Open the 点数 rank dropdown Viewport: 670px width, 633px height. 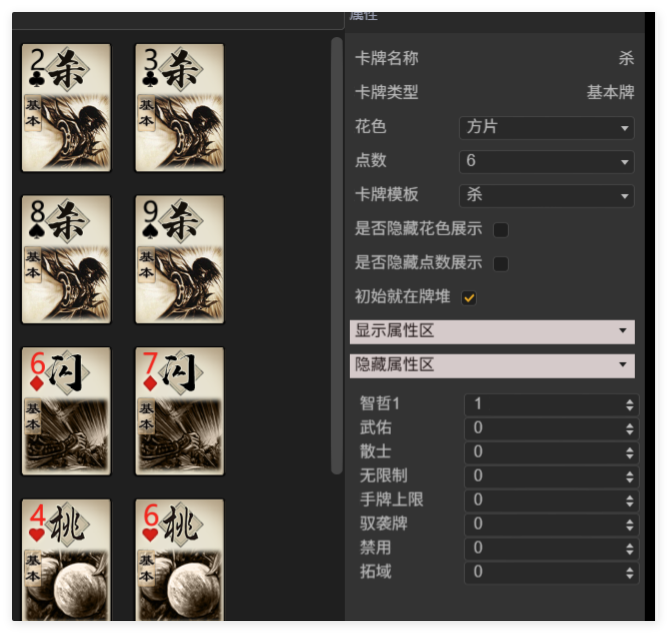pyautogui.click(x=547, y=162)
